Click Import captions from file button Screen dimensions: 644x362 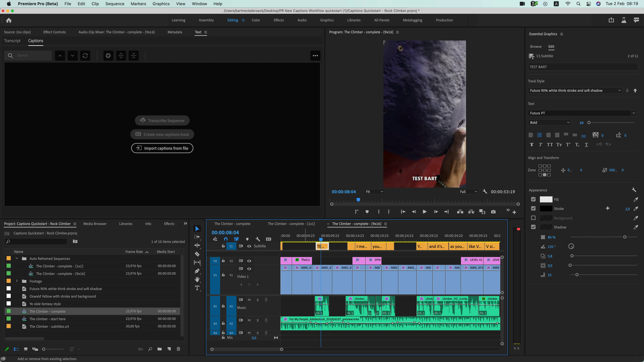162,148
